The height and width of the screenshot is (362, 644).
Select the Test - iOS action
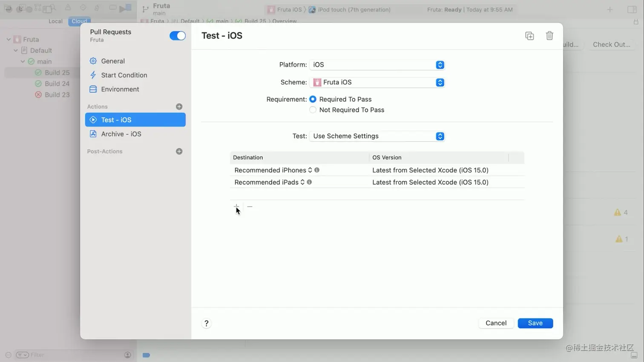point(135,120)
